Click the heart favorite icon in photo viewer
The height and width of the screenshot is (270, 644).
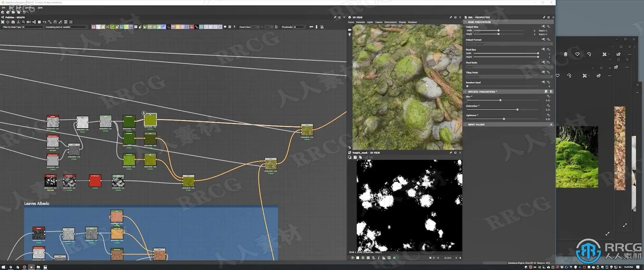[577, 54]
